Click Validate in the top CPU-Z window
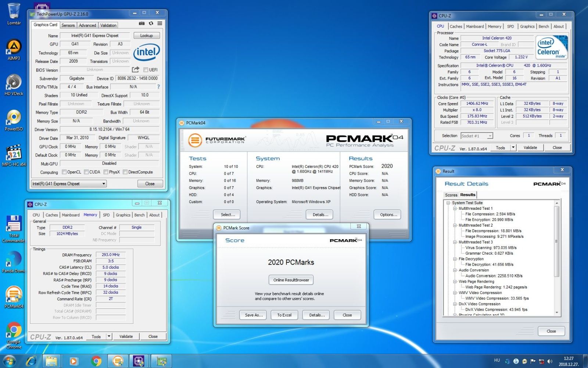This screenshot has width=588, height=368. point(530,148)
